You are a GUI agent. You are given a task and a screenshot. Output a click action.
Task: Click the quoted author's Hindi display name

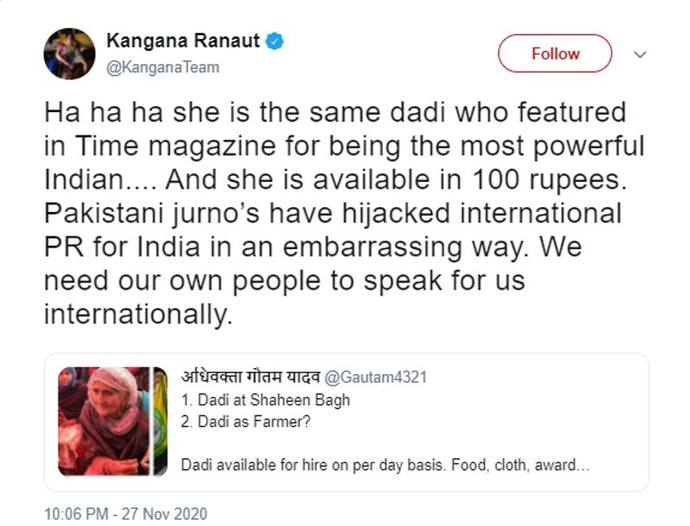click(250, 377)
